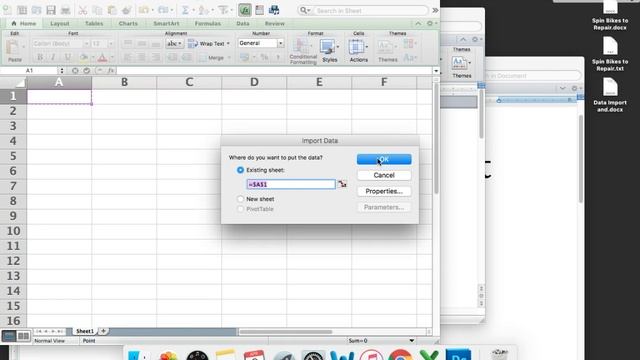Click the fx insert function icon in formula bar
Screen dimensions: 640x360
point(111,71)
